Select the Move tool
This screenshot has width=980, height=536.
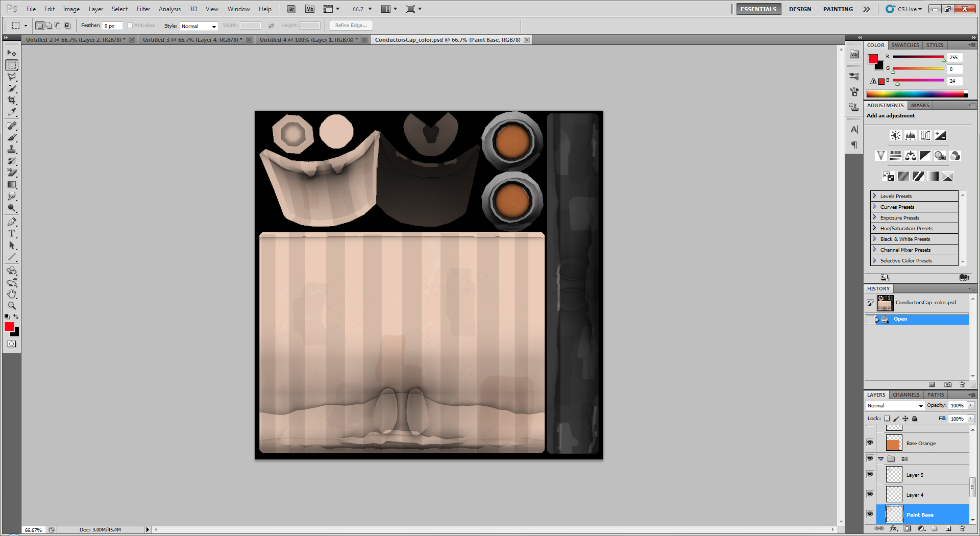point(12,53)
